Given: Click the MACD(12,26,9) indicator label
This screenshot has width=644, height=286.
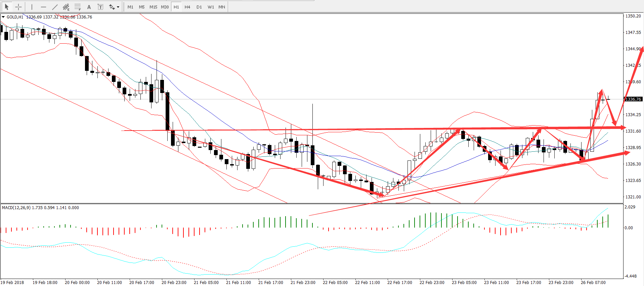Looking at the screenshot, I should click(x=17, y=207).
